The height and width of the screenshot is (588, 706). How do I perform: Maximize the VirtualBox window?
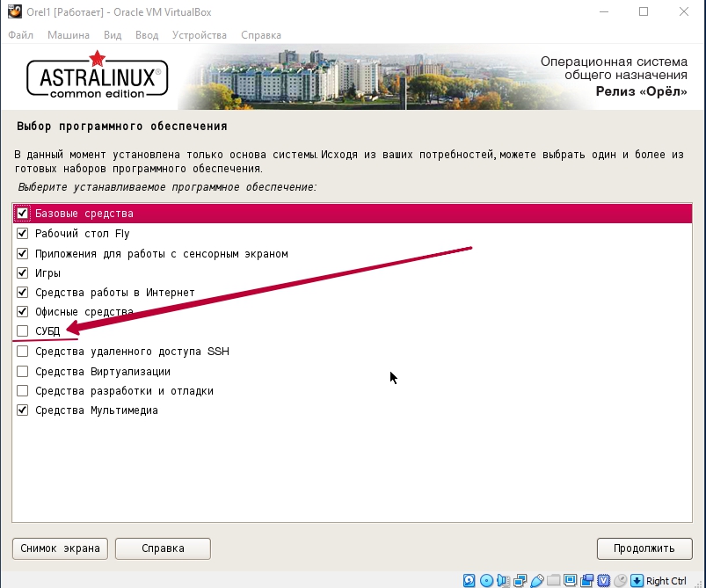[644, 11]
